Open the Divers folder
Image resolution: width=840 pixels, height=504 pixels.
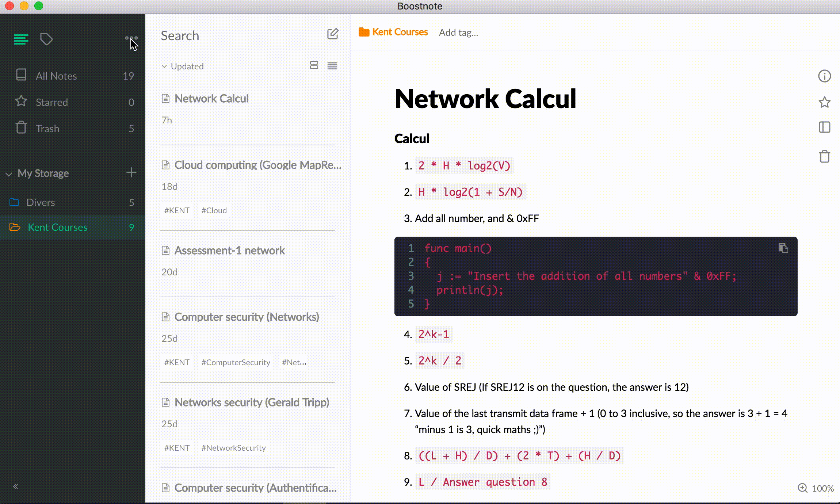point(41,202)
